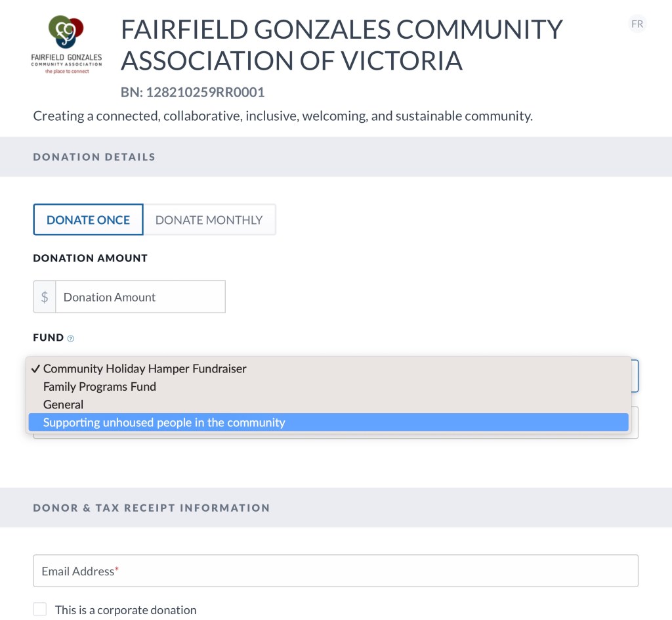Choose Community Holiday Hamper Fundraiser fund

tap(145, 368)
